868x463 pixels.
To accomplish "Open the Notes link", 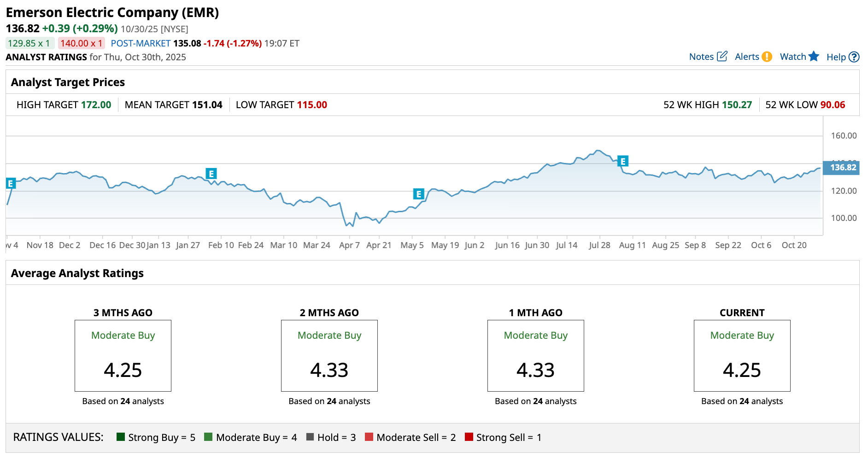I will click(701, 57).
